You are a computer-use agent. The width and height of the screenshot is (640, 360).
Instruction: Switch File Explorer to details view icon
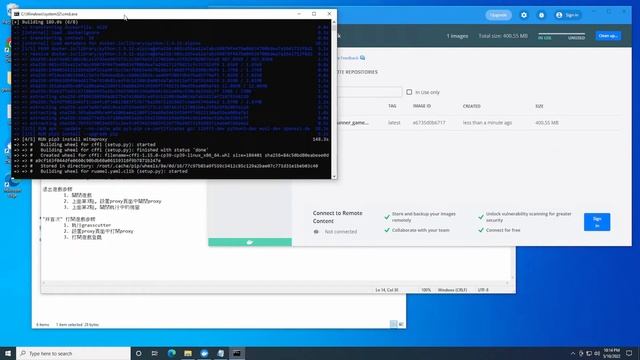pos(393,324)
